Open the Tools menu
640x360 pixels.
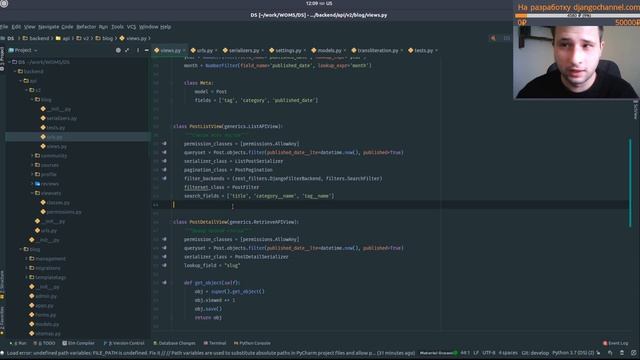pyautogui.click(x=117, y=27)
